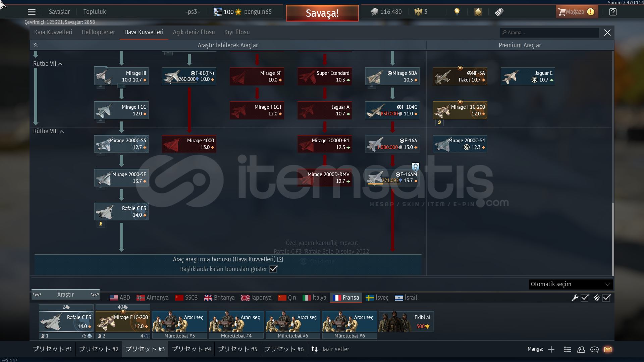Select F-16AM aircraft card

pyautogui.click(x=392, y=178)
